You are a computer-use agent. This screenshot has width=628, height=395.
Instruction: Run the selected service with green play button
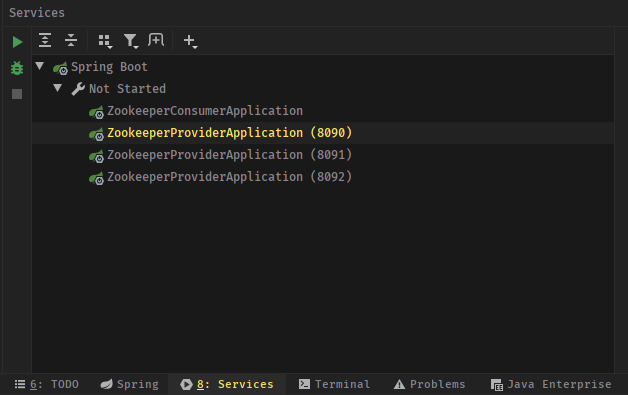pos(17,42)
